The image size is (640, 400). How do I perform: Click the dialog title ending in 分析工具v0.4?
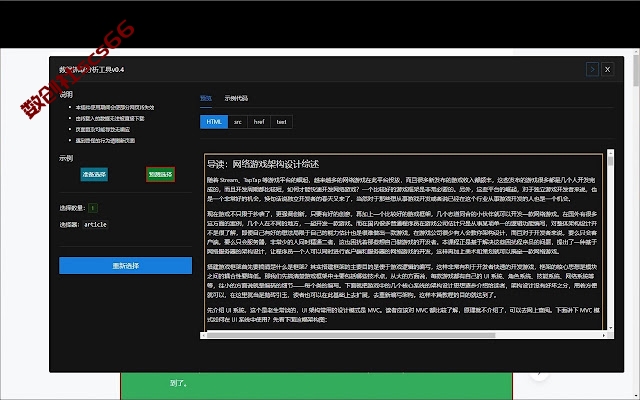(x=91, y=69)
